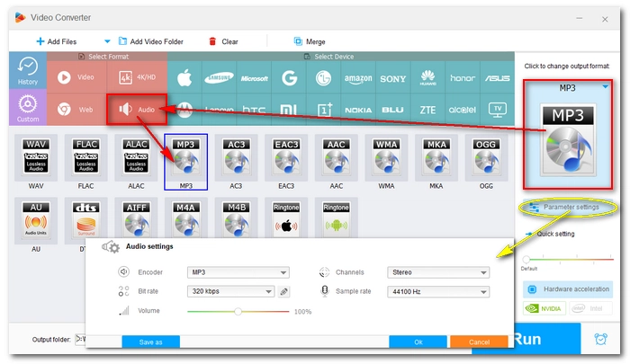The width and height of the screenshot is (630, 364).
Task: Select the WMA format icon
Action: [x=387, y=158]
